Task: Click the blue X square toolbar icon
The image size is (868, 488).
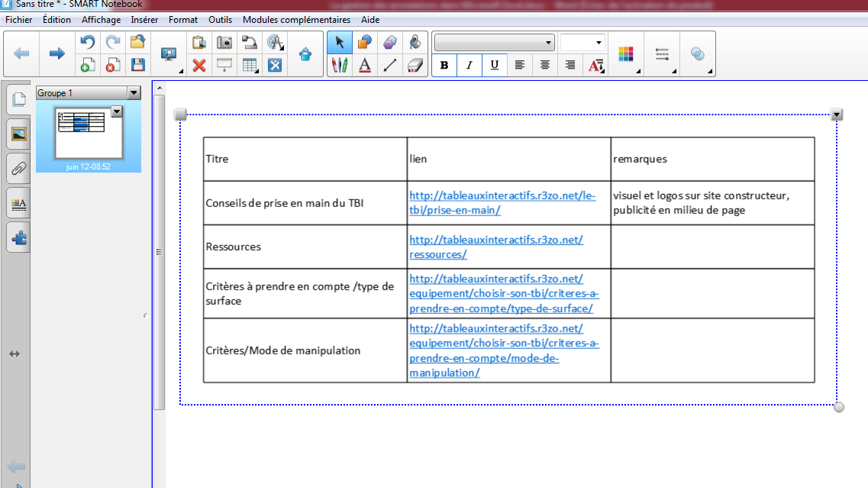Action: tap(275, 66)
